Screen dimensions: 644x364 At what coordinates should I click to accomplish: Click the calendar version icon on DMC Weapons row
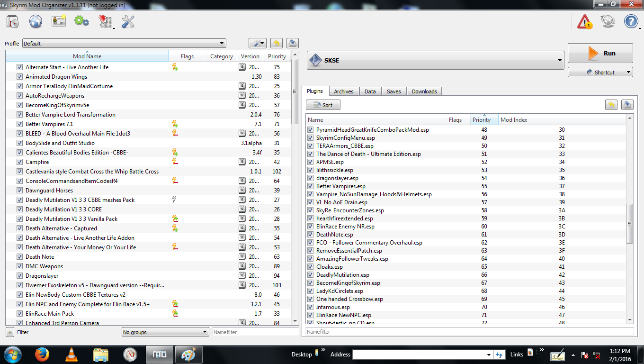(x=242, y=266)
